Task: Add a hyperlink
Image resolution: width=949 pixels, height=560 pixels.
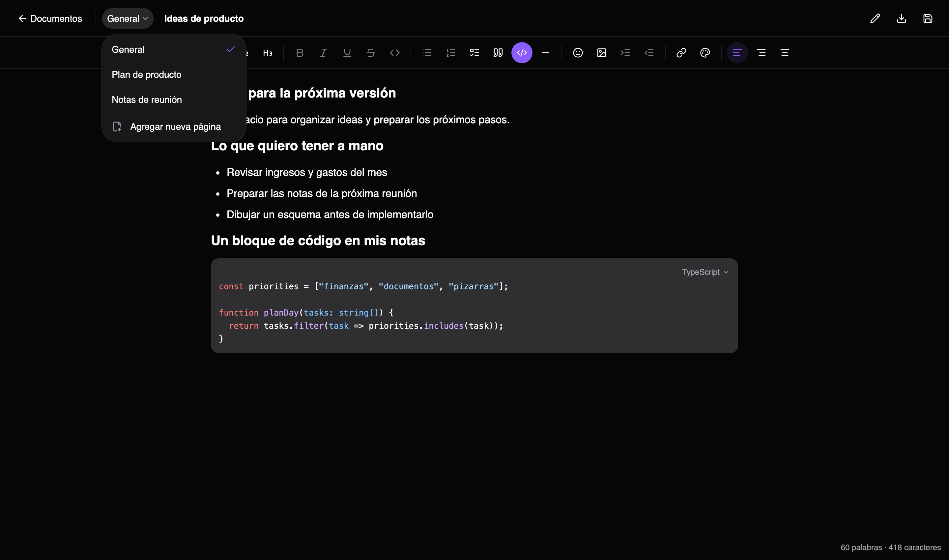Action: click(681, 53)
